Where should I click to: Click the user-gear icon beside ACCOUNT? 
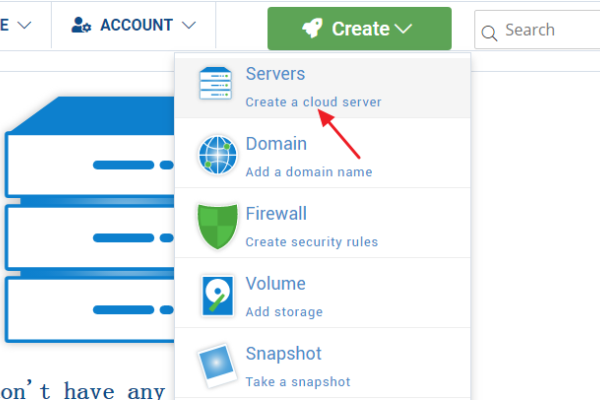(83, 25)
